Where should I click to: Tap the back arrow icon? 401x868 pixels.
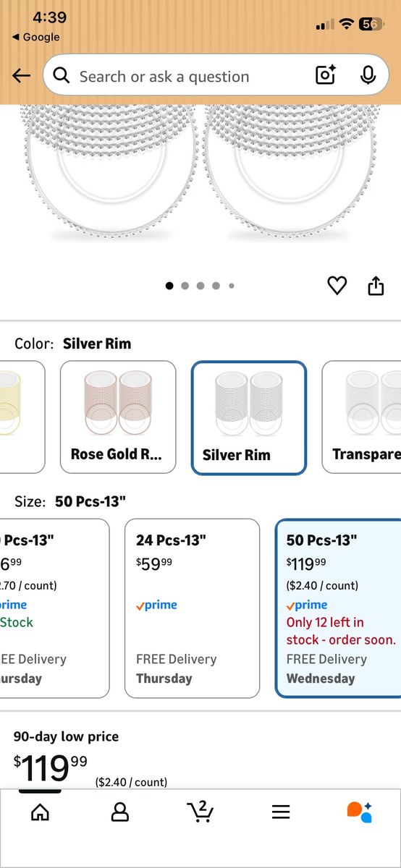(x=21, y=76)
